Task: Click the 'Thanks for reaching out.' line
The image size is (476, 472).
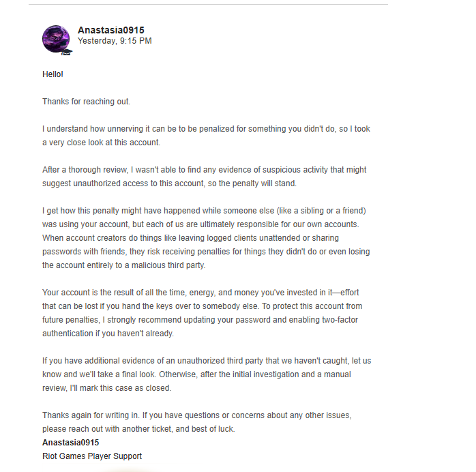Action: pyautogui.click(x=86, y=102)
